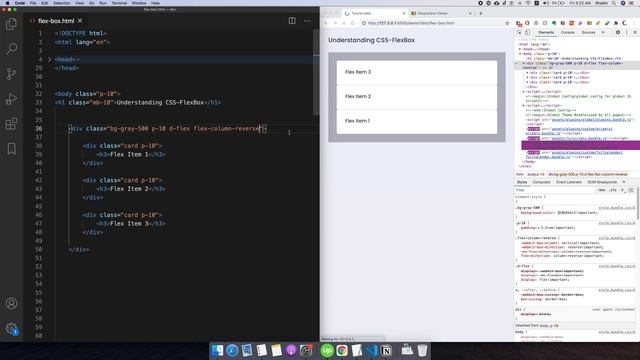640x360 pixels.
Task: Open Google Chrome from the Dock
Action: click(x=342, y=350)
